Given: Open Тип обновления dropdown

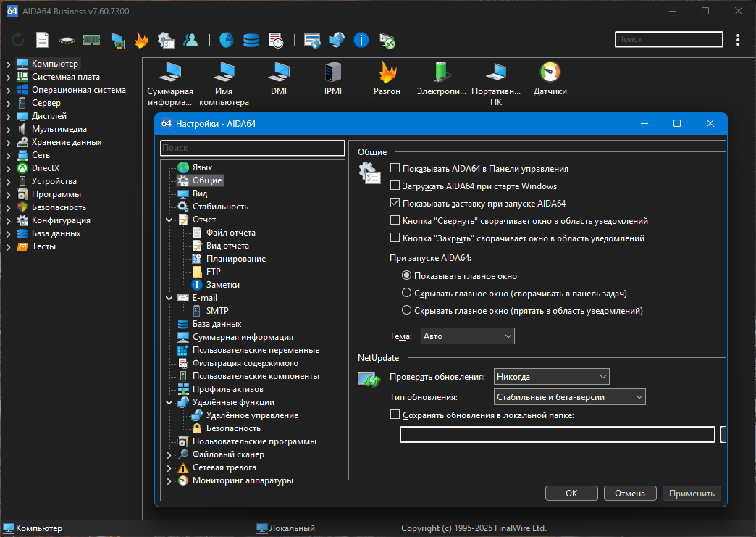Looking at the screenshot, I should (569, 396).
